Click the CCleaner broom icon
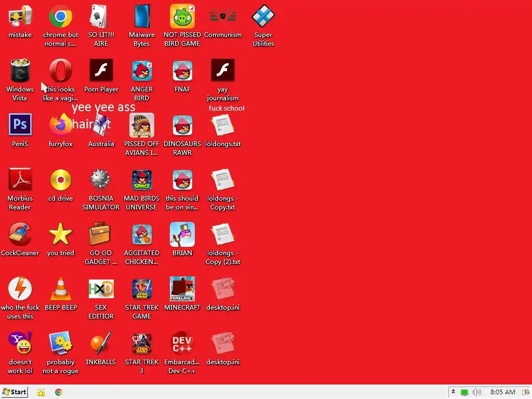 click(x=20, y=234)
